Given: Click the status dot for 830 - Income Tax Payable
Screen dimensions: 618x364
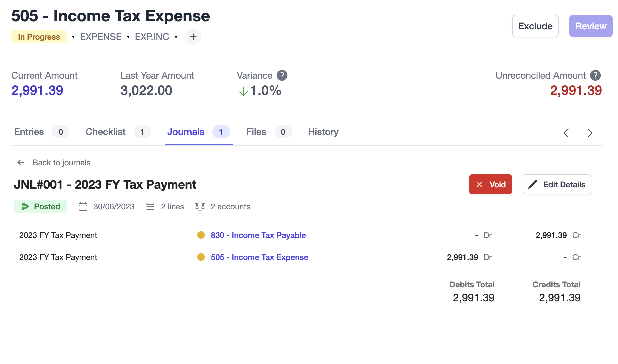Looking at the screenshot, I should pyautogui.click(x=201, y=235).
